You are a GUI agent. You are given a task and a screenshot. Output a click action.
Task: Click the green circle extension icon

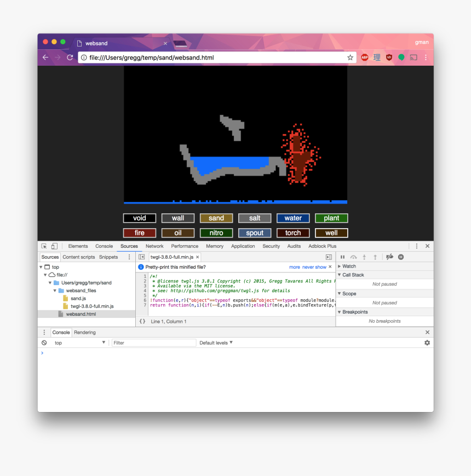[x=401, y=57]
